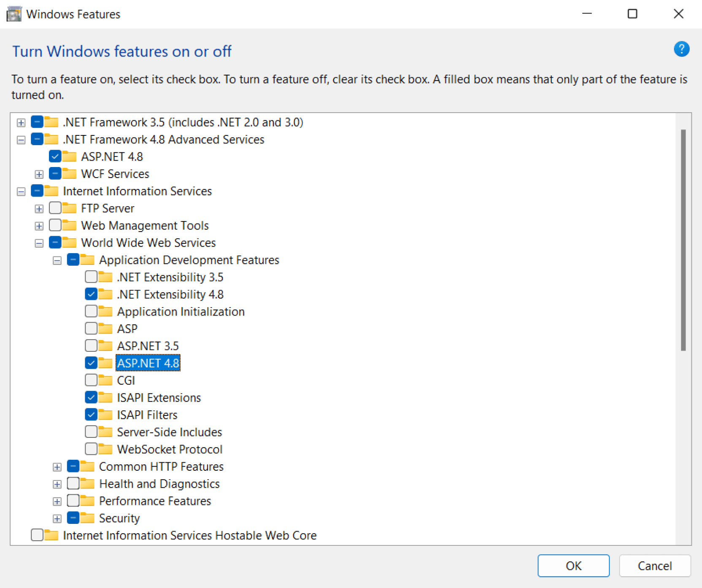The image size is (702, 588).
Task: Check Server-Side Includes box
Action: coord(91,432)
